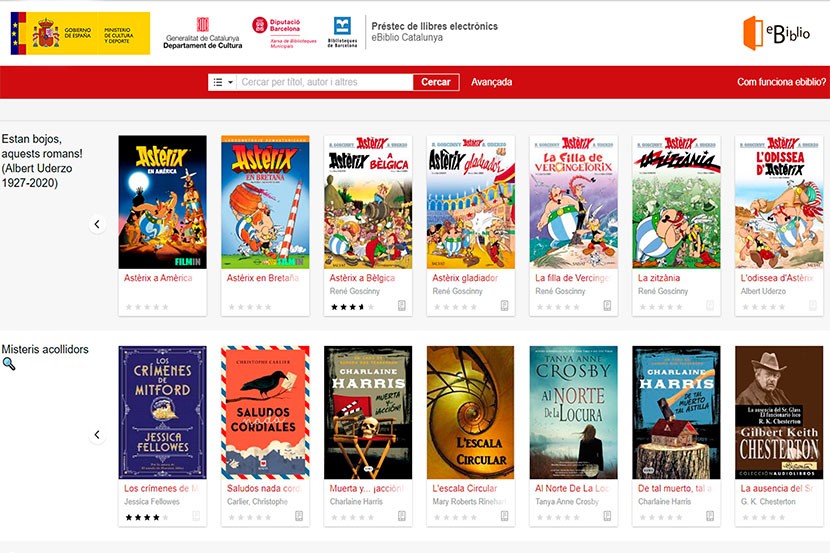
Task: Click the Astèrix a Bèlgica title link
Action: pyautogui.click(x=362, y=278)
